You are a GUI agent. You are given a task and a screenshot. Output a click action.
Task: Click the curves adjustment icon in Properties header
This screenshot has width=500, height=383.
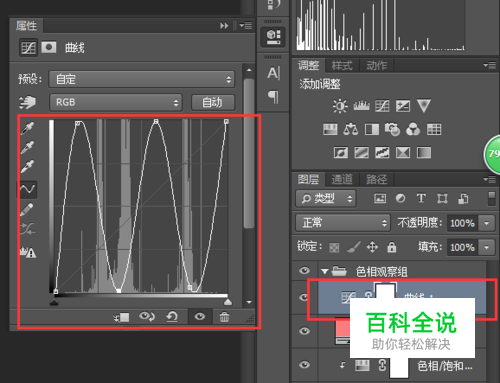pos(28,48)
